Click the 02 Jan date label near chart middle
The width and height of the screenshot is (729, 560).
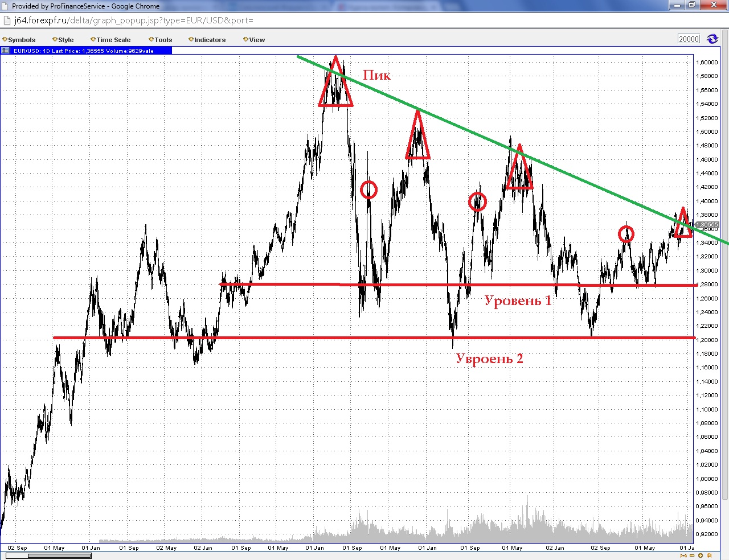point(203,548)
